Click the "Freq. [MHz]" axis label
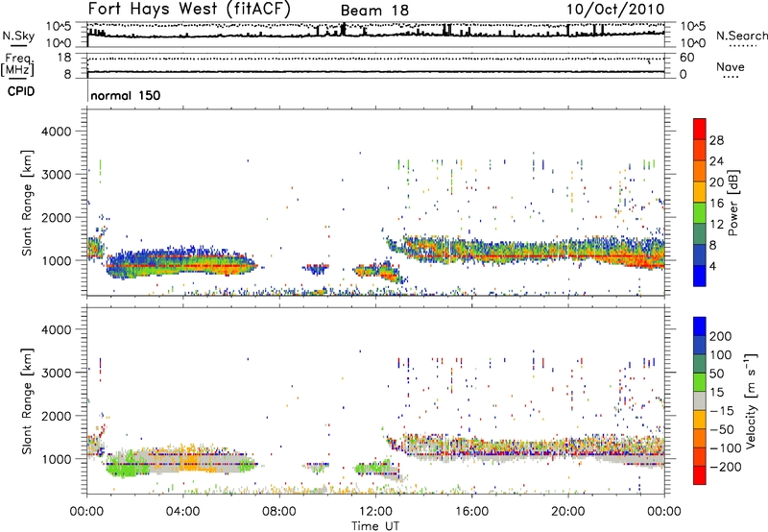768x532 pixels. point(17,64)
